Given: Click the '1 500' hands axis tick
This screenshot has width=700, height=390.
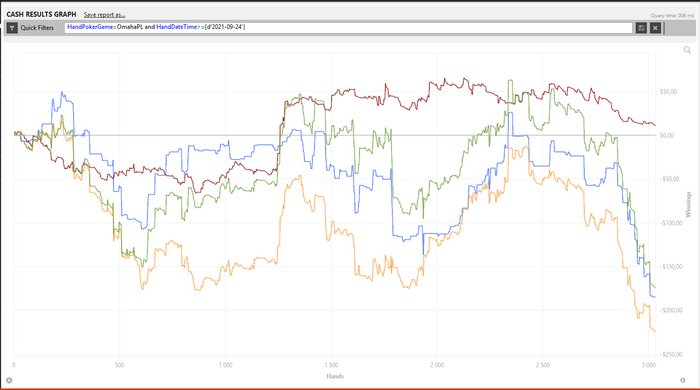Looking at the screenshot, I should [331, 365].
